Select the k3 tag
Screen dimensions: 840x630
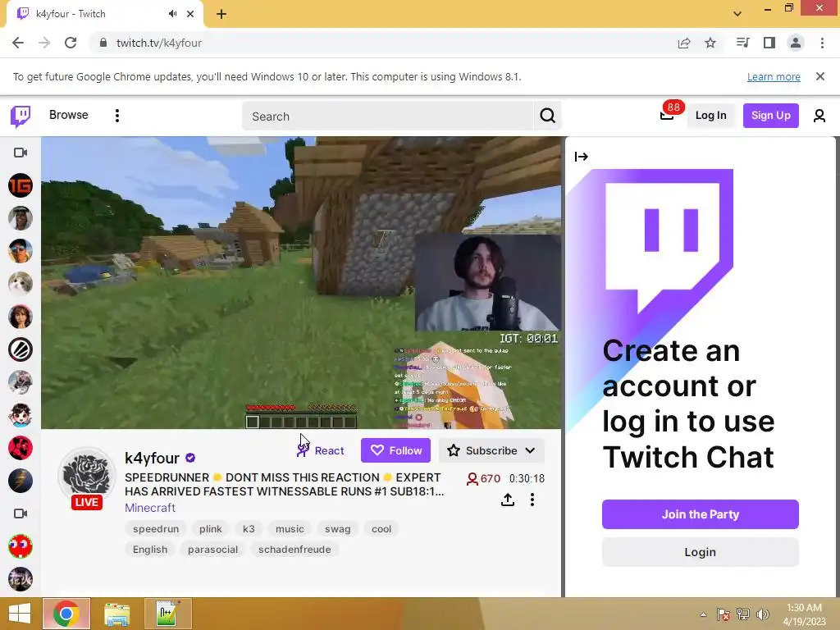coord(249,529)
